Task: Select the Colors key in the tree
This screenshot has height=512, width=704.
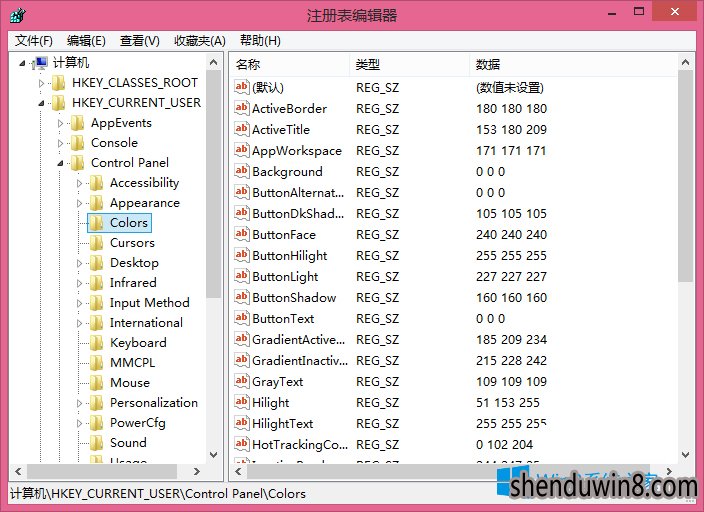Action: coord(128,223)
